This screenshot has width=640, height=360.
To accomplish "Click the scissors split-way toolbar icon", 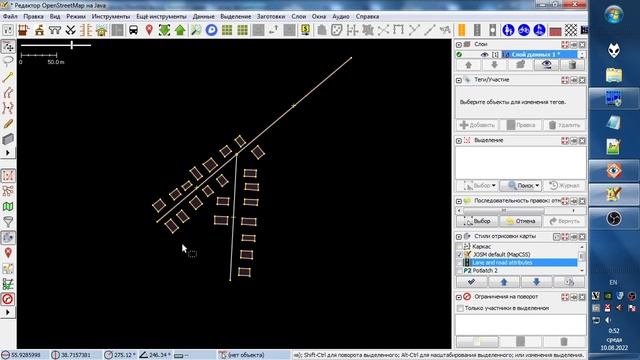I will click(70, 30).
